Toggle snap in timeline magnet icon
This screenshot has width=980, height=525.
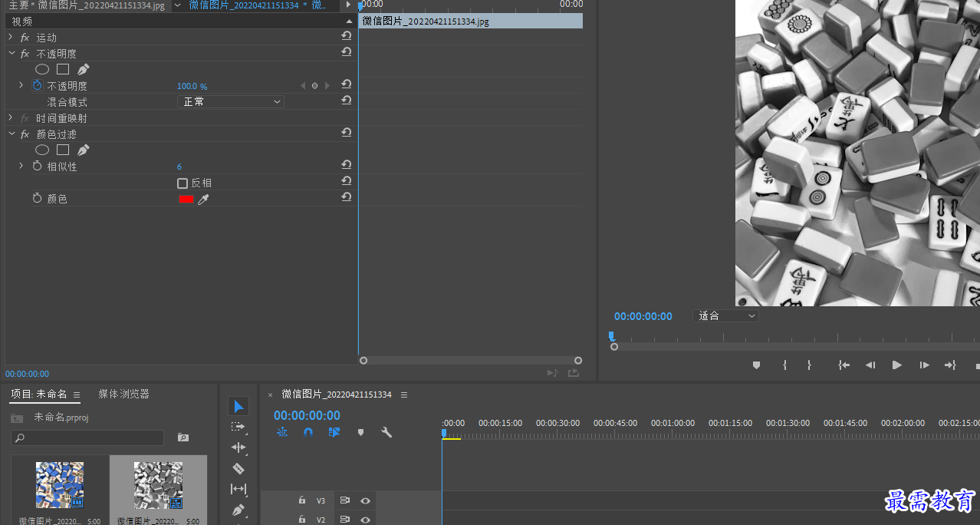[308, 432]
